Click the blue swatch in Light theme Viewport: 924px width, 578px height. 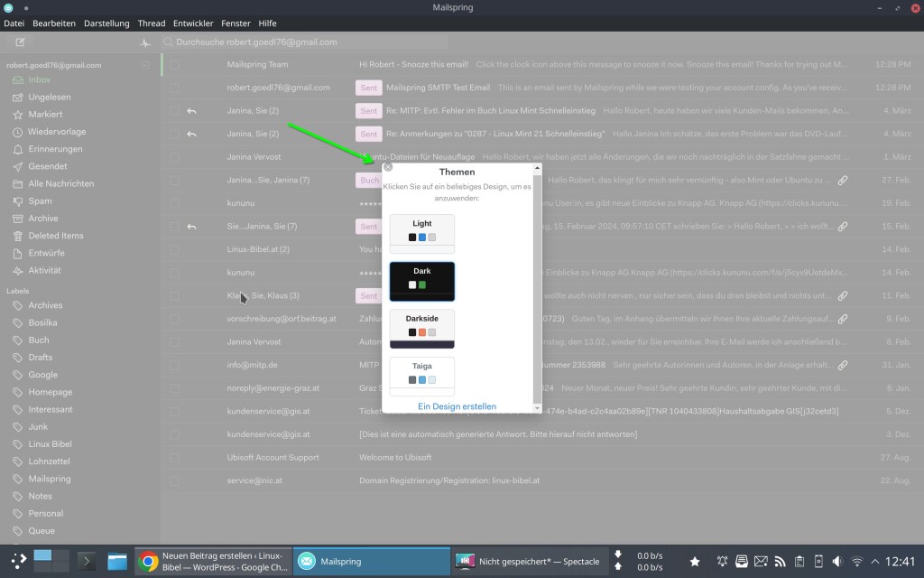click(422, 238)
